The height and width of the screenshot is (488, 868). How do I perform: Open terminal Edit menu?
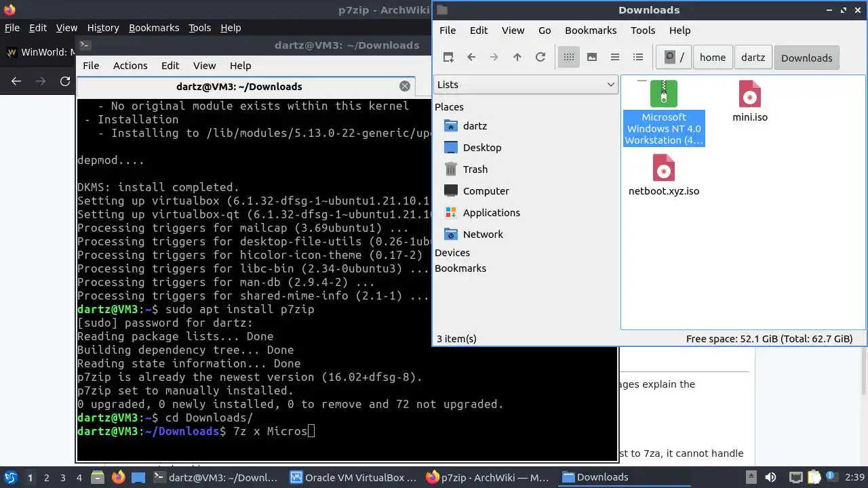pos(170,66)
